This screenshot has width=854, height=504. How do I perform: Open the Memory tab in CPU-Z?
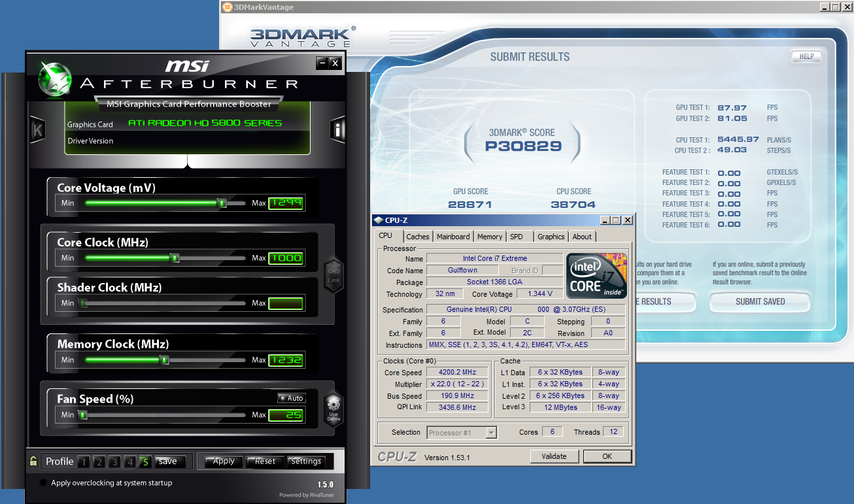click(490, 237)
